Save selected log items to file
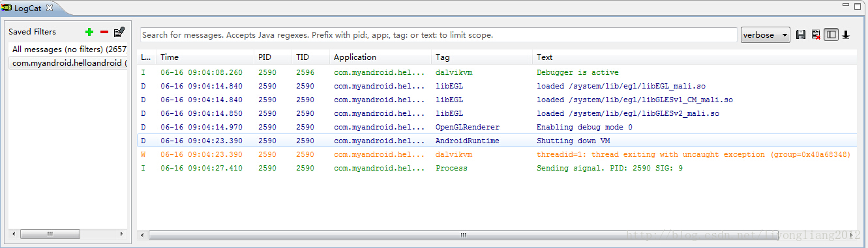This screenshot has height=248, width=868. point(801,34)
